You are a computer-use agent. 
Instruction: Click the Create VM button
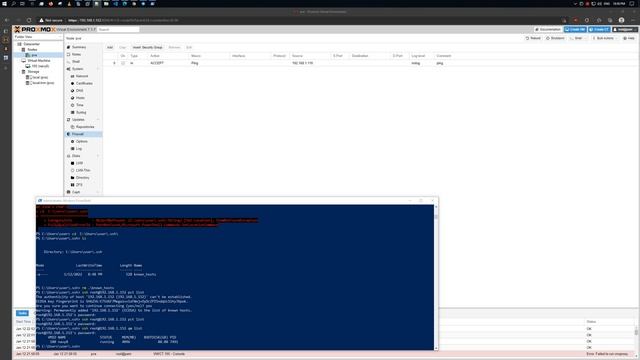click(575, 30)
